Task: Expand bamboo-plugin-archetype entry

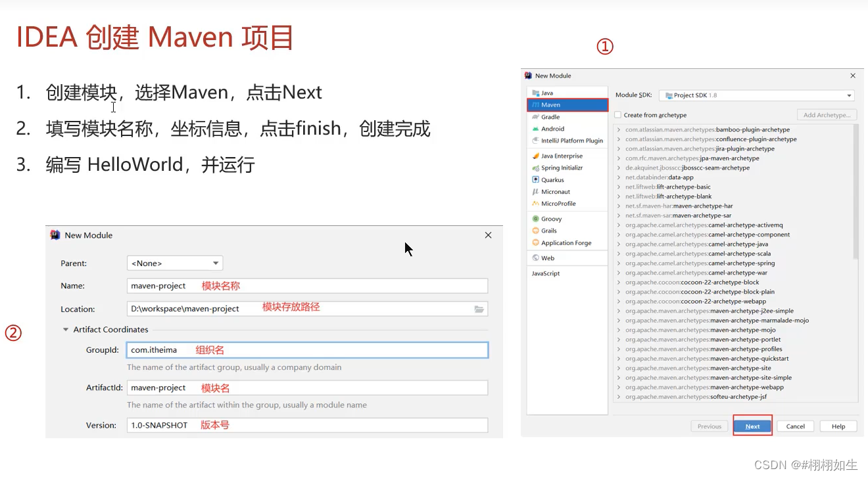Action: 619,129
